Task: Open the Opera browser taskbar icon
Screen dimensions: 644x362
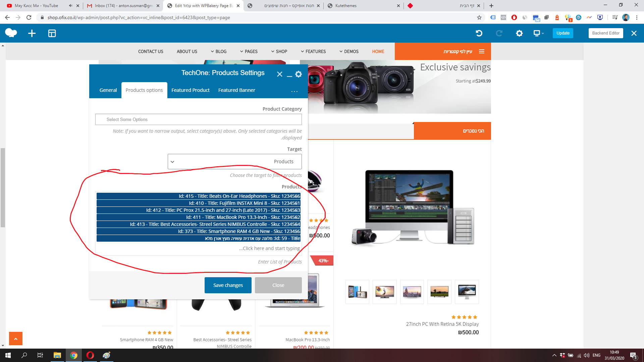Action: coord(90,355)
